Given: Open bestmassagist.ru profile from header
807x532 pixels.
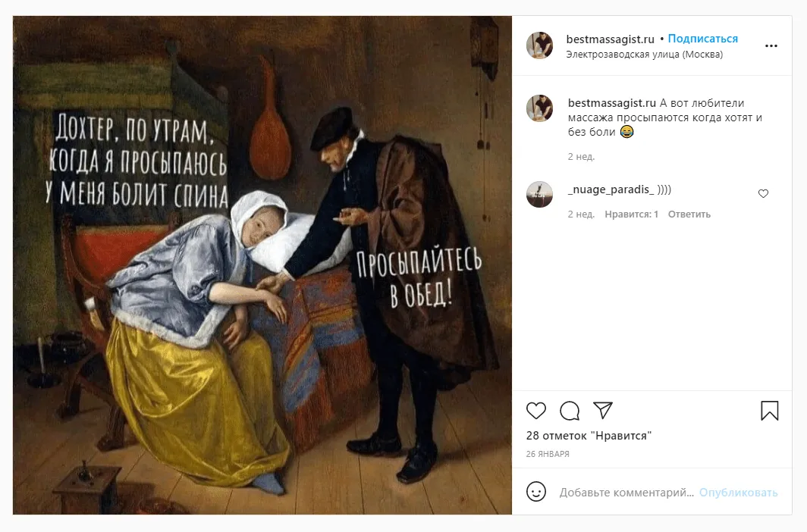Looking at the screenshot, I should tap(610, 39).
